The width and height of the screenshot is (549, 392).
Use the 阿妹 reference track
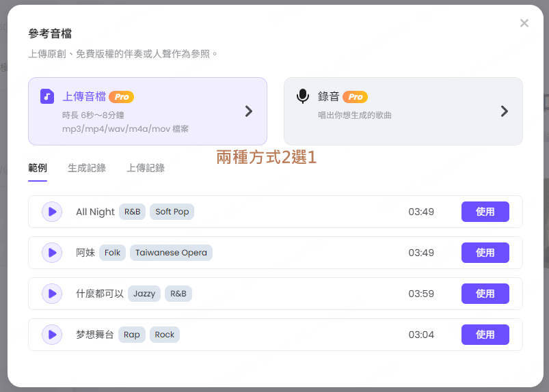pos(485,253)
